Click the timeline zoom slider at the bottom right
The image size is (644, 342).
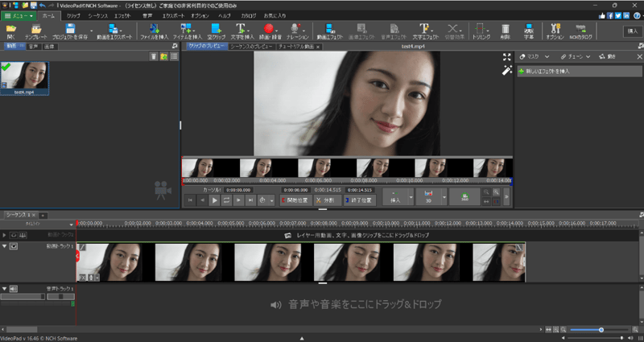click(601, 330)
